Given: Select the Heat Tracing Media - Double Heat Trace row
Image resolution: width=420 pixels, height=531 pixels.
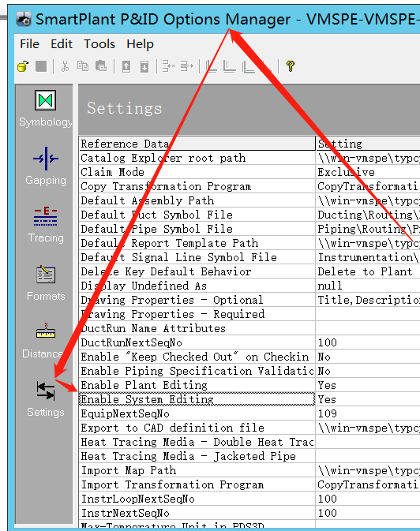Looking at the screenshot, I should coord(197,443).
